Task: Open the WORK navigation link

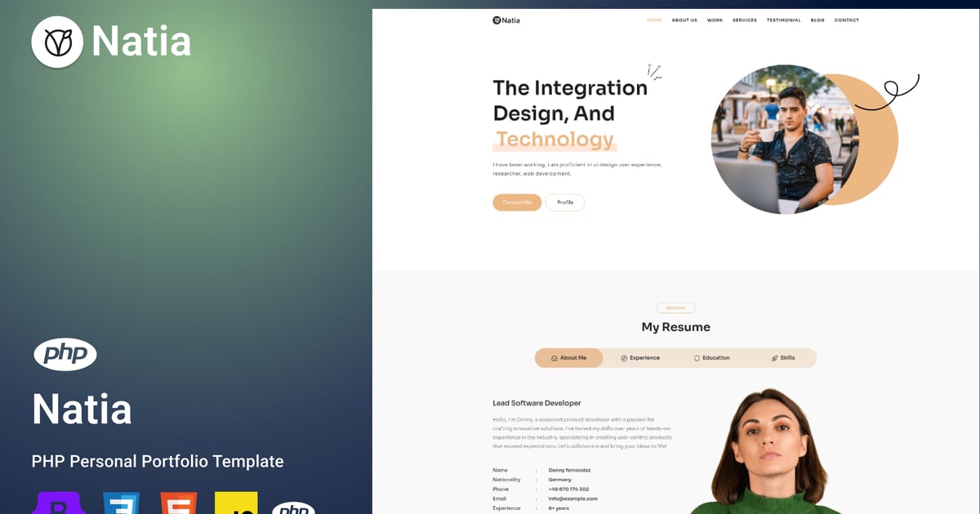Action: click(715, 20)
